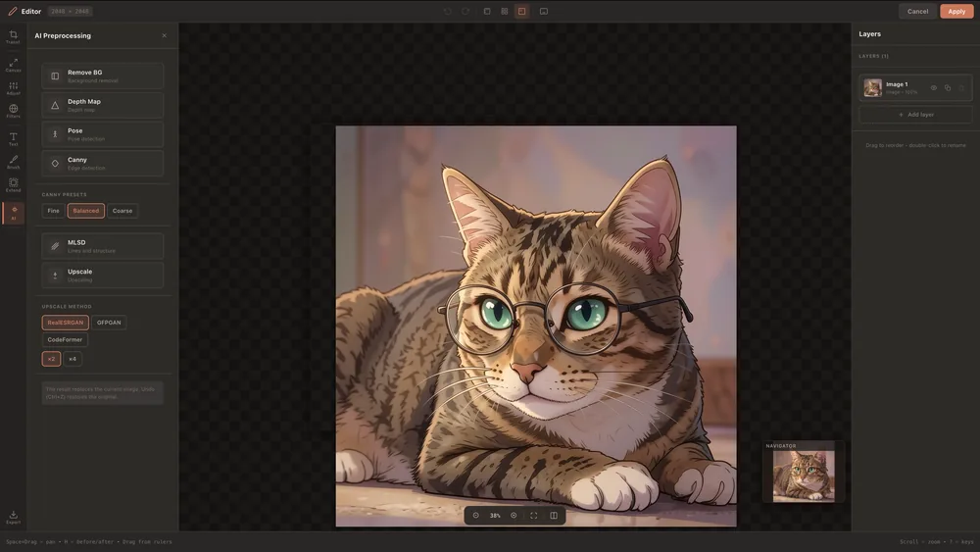
Task: Click the Redo arrow in top toolbar
Action: 465,11
